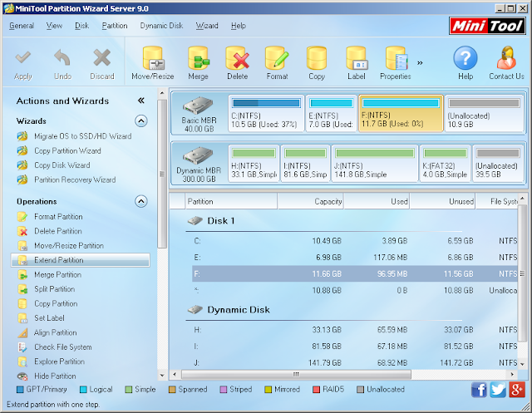Select the K:(FAT32) 4.0 GB volume block
The image size is (532, 413).
click(x=446, y=164)
